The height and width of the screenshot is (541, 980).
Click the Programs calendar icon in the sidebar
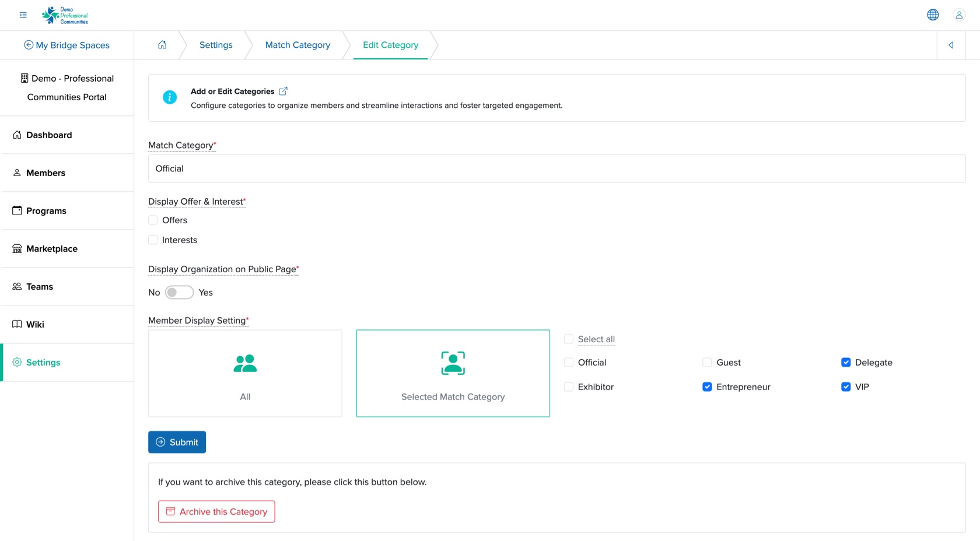tap(17, 210)
